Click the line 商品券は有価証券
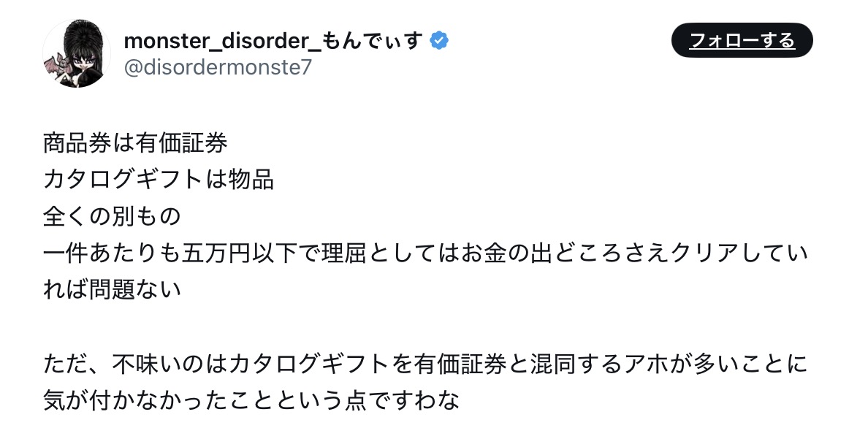 pos(135,142)
